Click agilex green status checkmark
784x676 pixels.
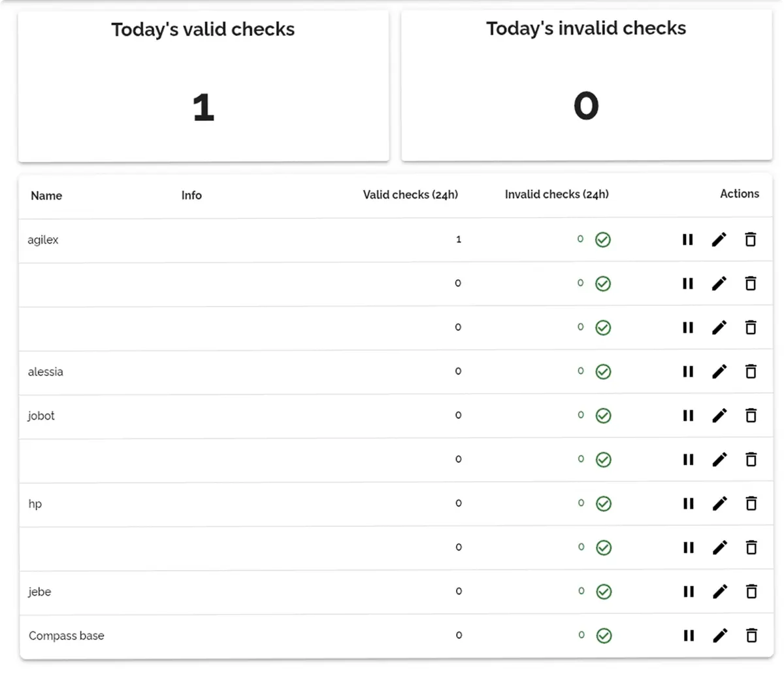coord(603,240)
